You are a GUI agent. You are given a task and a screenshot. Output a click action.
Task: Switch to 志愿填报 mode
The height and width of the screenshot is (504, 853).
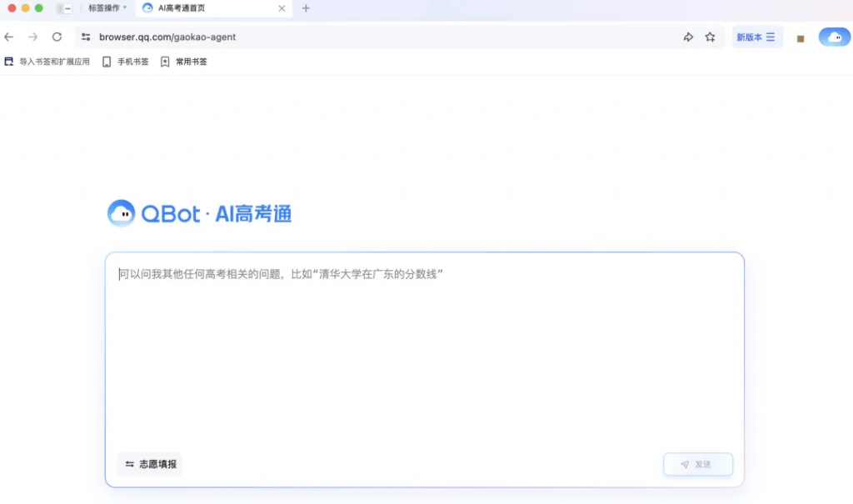pos(150,464)
